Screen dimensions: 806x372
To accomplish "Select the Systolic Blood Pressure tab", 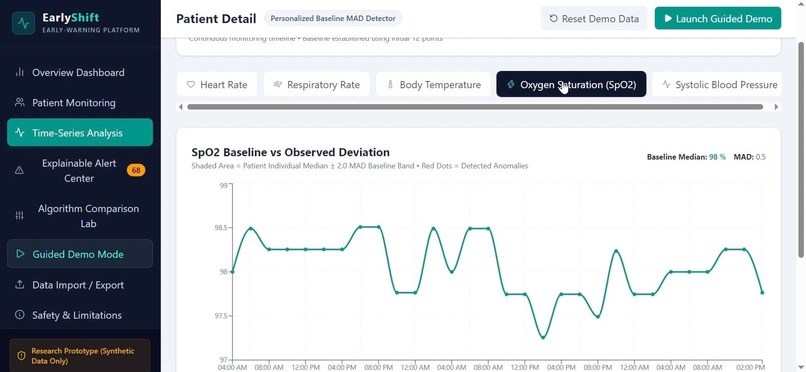I will click(x=717, y=84).
